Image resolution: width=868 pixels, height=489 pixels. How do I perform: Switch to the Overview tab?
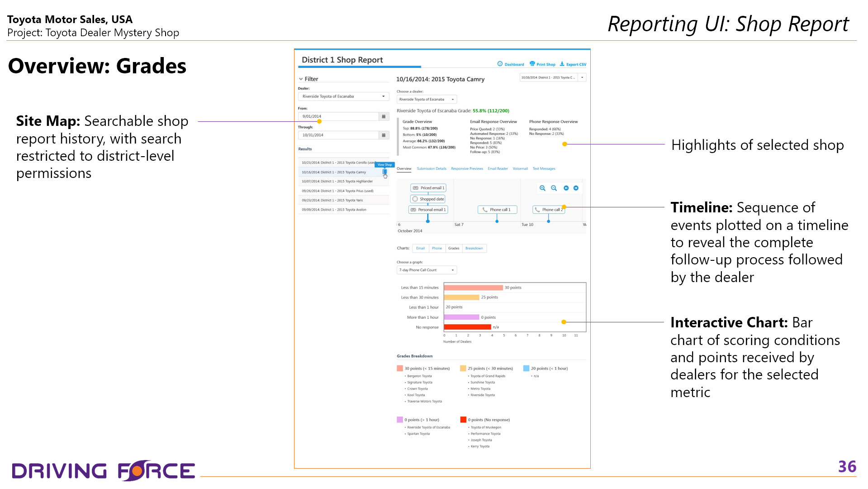tap(404, 169)
